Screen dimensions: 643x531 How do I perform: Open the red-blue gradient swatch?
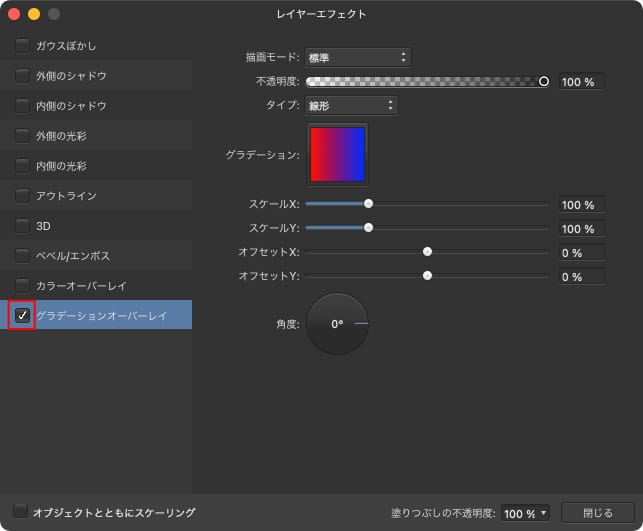tap(337, 154)
